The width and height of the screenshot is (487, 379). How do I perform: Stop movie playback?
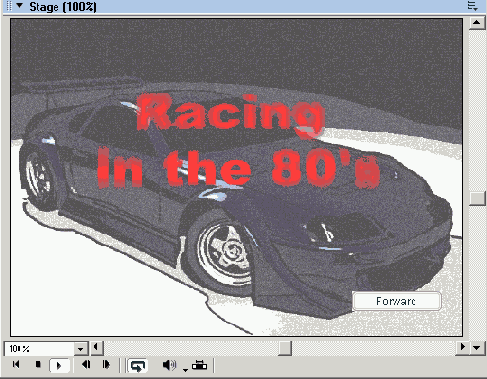click(38, 365)
